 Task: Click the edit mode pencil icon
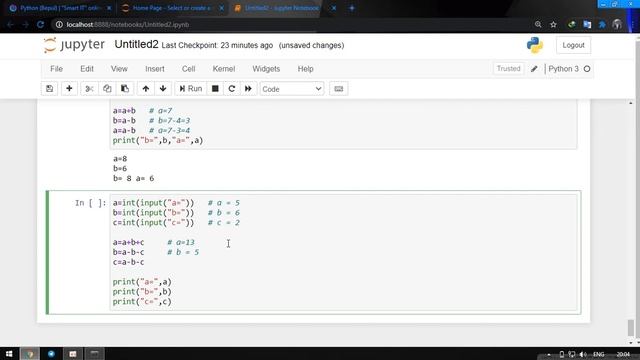[534, 69]
